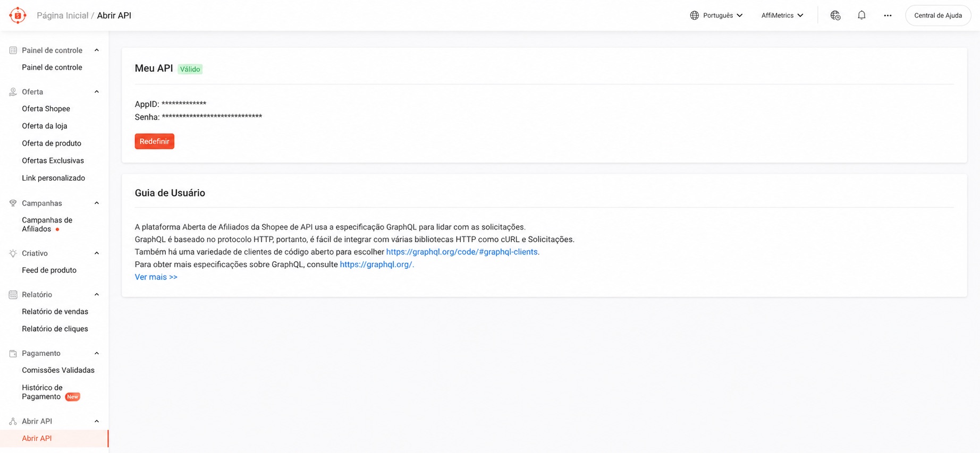Collapse the Relatório section chevron

(97, 295)
